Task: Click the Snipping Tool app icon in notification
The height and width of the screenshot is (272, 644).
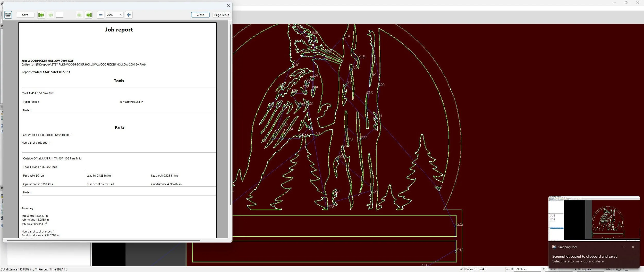Action: (554, 247)
